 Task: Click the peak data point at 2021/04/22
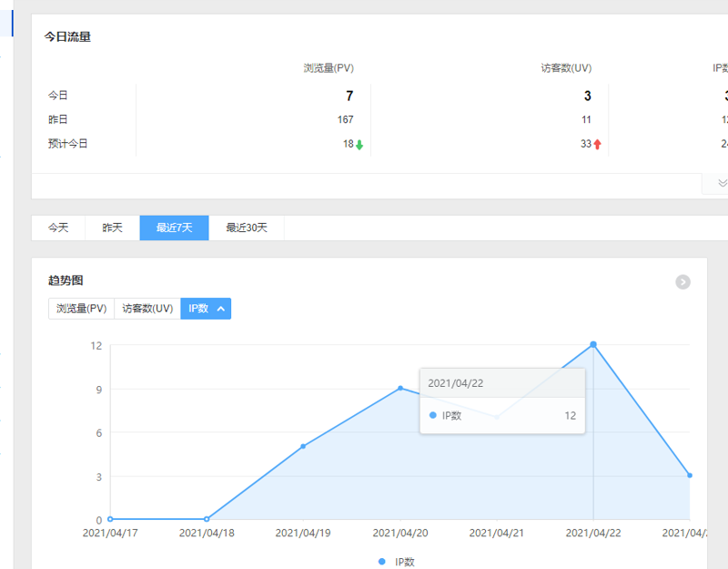pos(593,344)
